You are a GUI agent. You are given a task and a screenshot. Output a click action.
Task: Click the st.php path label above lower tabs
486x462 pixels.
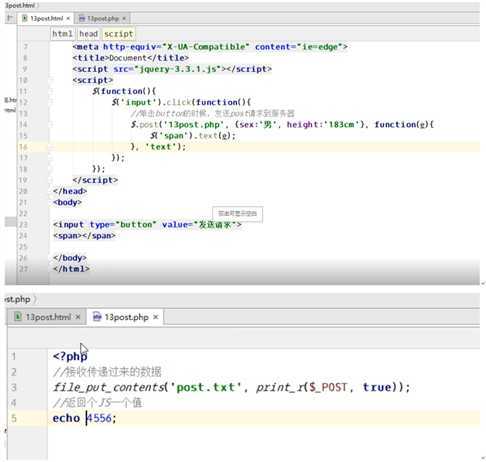click(18, 299)
